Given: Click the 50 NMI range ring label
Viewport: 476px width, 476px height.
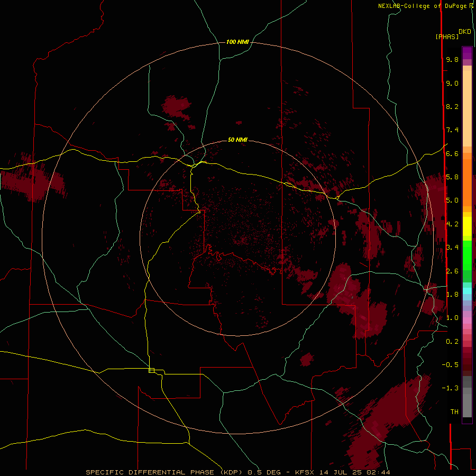Looking at the screenshot, I should pyautogui.click(x=237, y=140).
